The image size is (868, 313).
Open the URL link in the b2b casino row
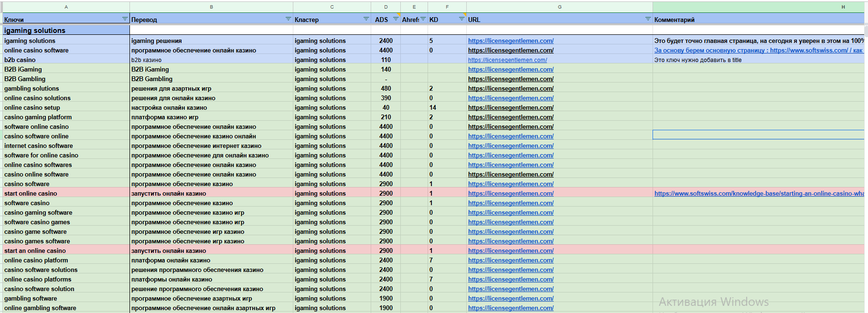click(507, 60)
